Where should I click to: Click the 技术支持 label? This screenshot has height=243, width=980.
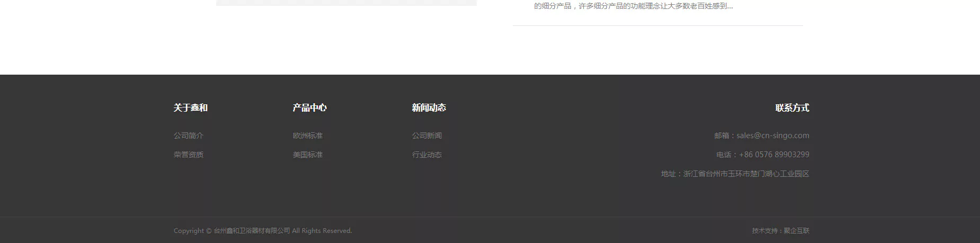tap(765, 231)
